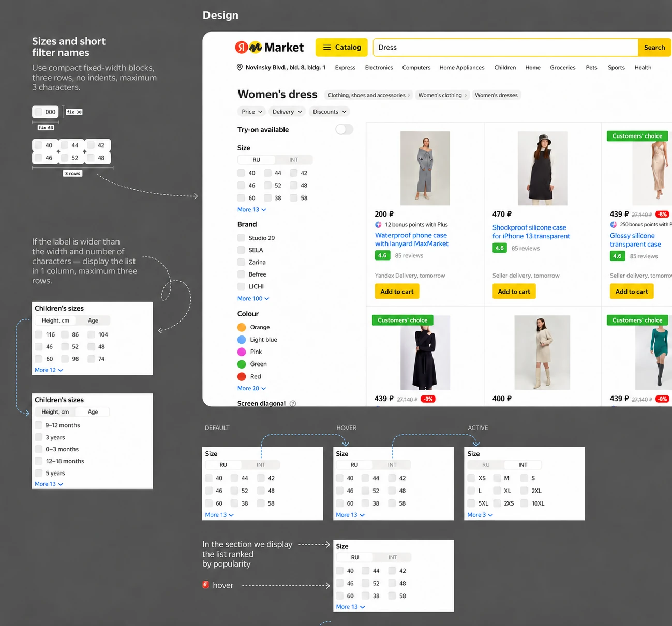Add the 470 ₽ item to cart
Screen dimensions: 672x626
click(514, 292)
